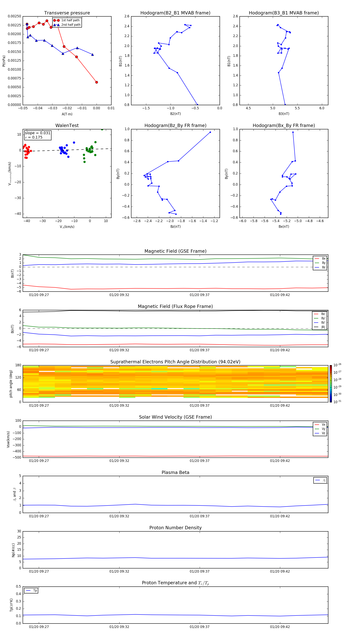Click the 'Bx' legend entry in GSE plot
The height and width of the screenshot is (644, 351).
point(320,259)
